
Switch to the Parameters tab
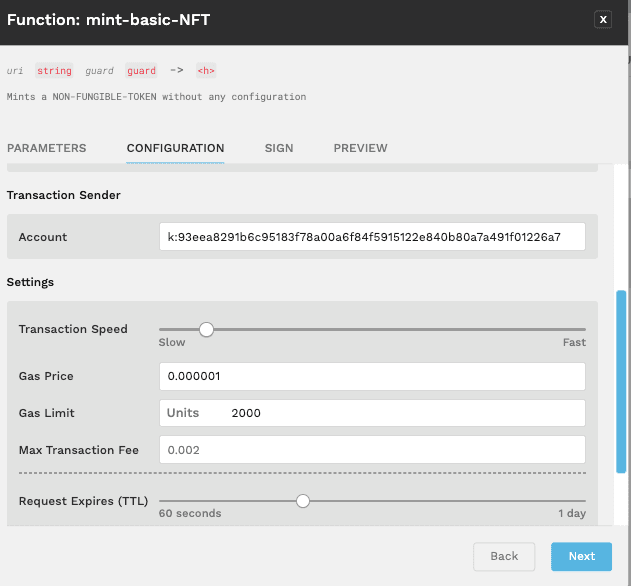click(47, 148)
